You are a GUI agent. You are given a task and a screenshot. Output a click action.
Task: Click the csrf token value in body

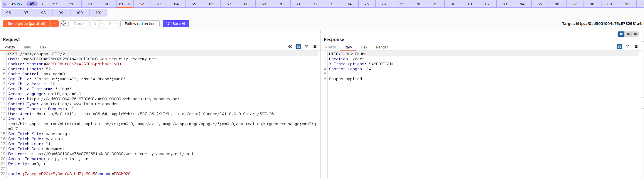tap(58, 174)
